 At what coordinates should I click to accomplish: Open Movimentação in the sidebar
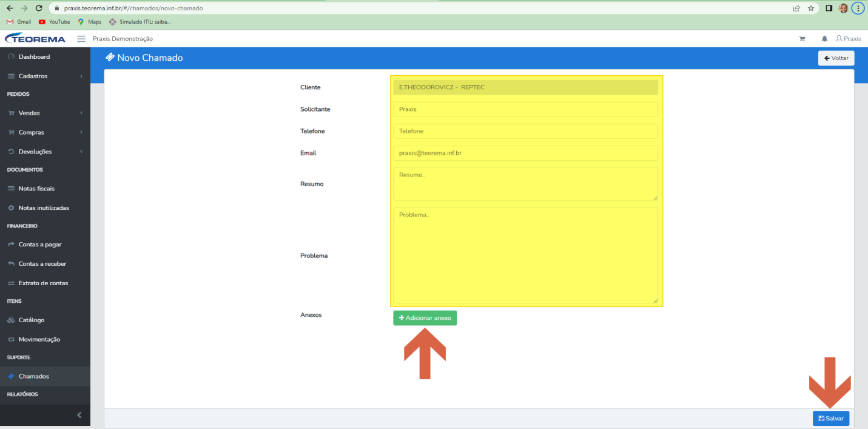[x=45, y=340]
